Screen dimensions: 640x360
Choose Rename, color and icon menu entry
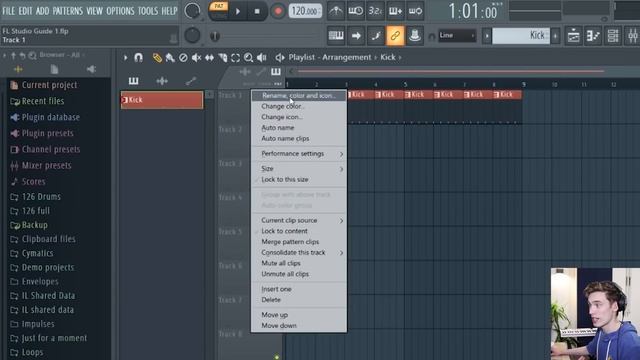point(299,96)
